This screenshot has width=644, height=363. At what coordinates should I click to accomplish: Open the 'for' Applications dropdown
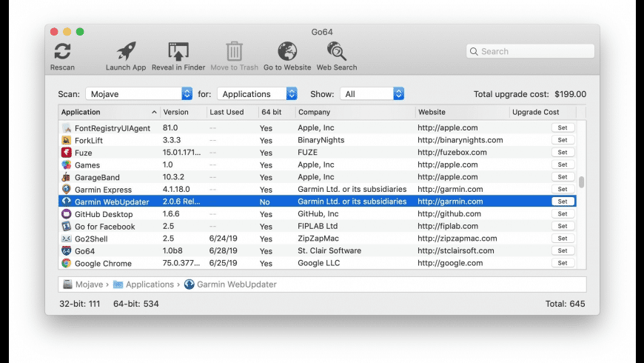click(x=257, y=94)
